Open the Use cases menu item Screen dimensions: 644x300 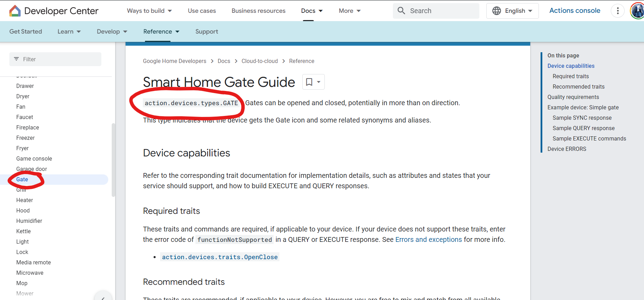coord(202,11)
